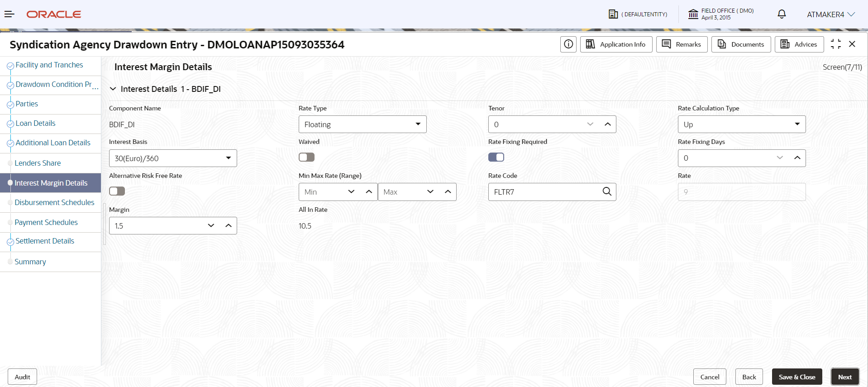Viewport: 868px width, 387px height.
Task: Click the Next button
Action: click(x=845, y=377)
